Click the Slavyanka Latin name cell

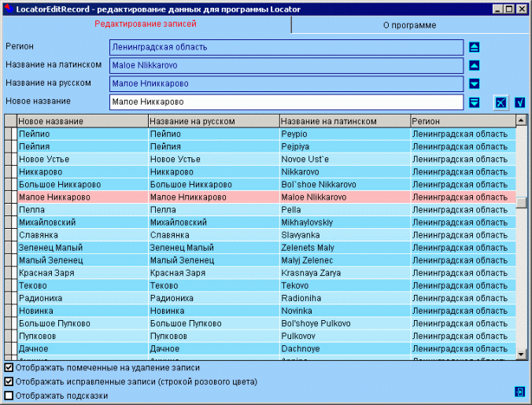tap(345, 235)
